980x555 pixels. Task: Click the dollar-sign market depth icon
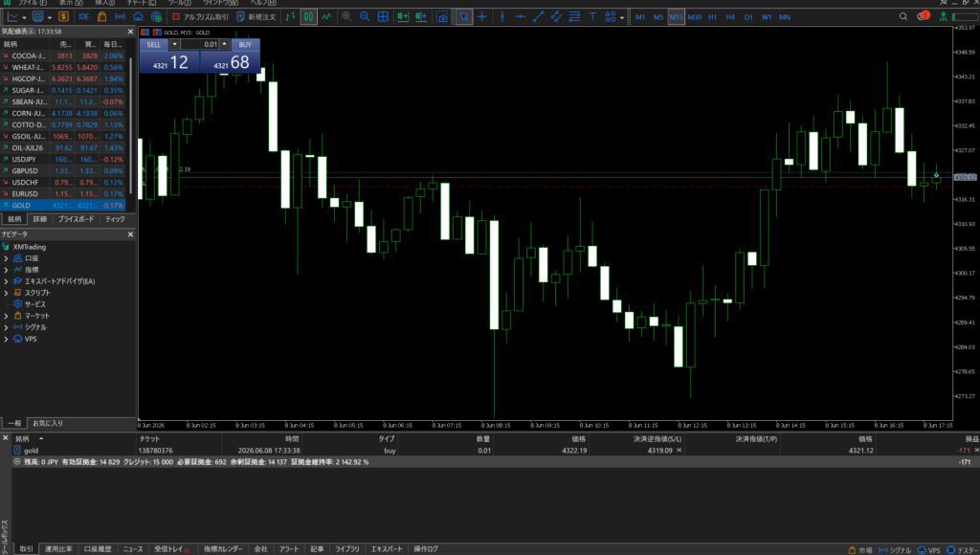(x=63, y=17)
